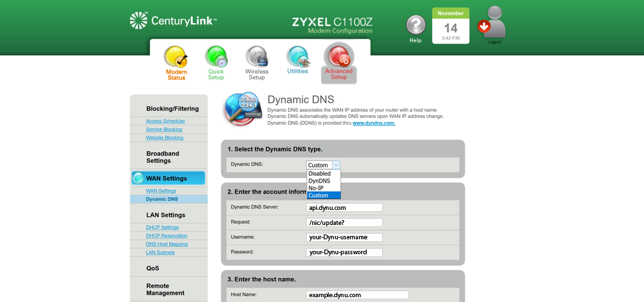This screenshot has height=302, width=644.
Task: Select Disabled in the Dynamic DNS list
Action: pyautogui.click(x=324, y=173)
